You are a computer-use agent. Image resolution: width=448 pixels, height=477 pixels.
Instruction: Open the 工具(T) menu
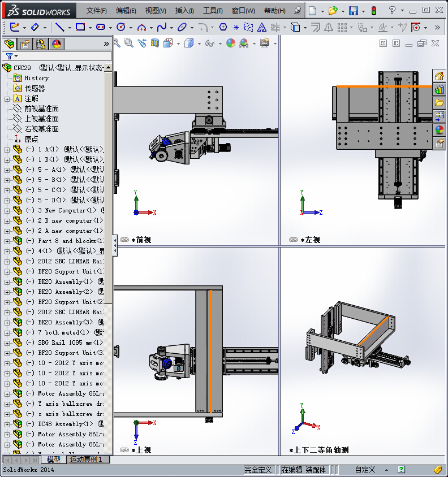213,11
